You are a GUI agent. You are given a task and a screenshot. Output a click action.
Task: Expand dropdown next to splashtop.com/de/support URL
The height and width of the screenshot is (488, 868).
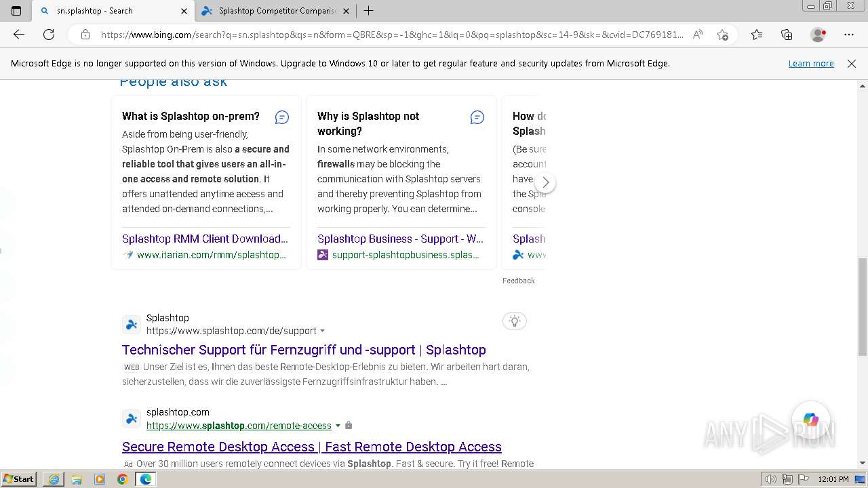pos(323,331)
